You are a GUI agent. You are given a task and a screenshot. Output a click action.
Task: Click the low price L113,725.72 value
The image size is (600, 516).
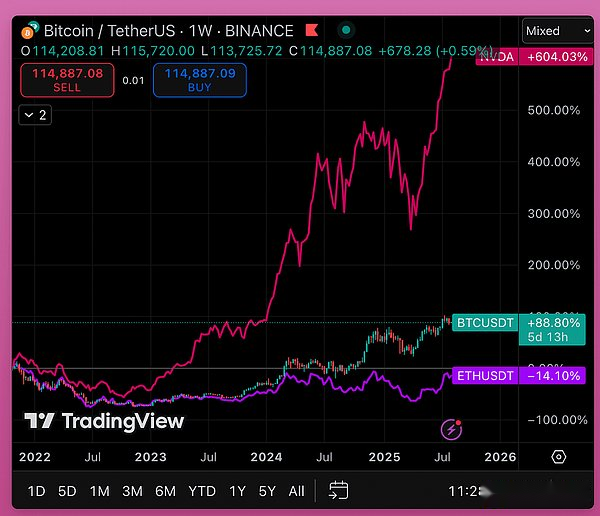click(241, 51)
